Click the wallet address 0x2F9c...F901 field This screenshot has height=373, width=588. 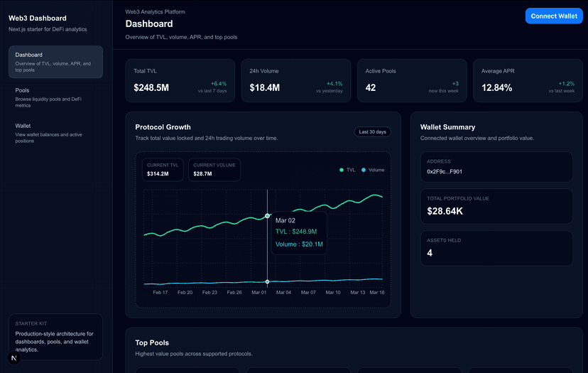click(496, 167)
